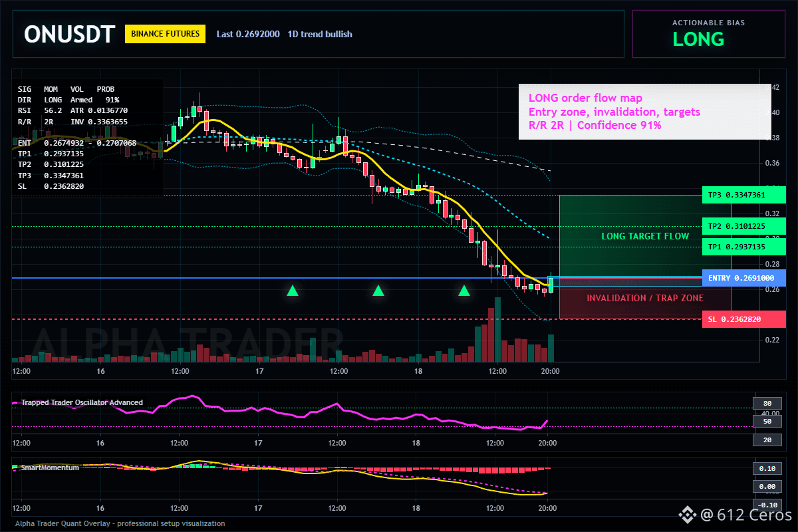Click the ENT 0.2674932 - 0.2707068 row
798x532 pixels.
[x=77, y=143]
